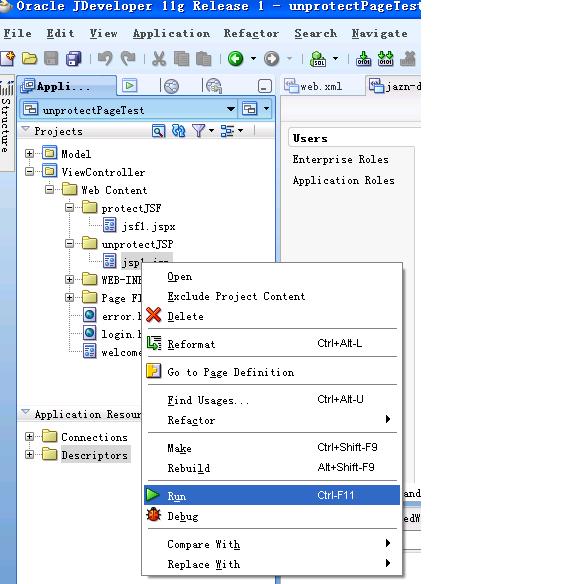Select Enterprise Roles section
The image size is (587, 584).
pyautogui.click(x=340, y=159)
